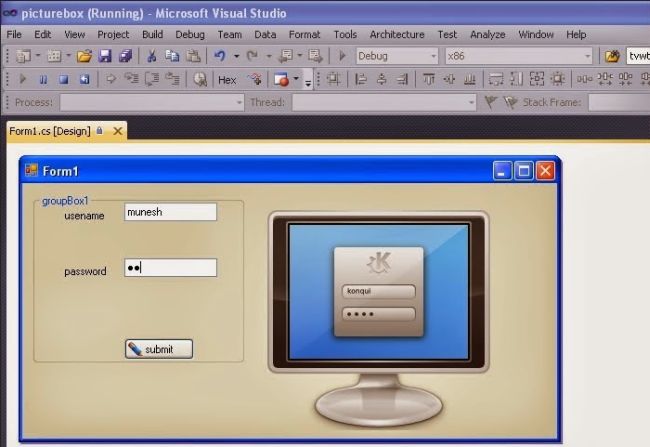Image resolution: width=650 pixels, height=447 pixels.
Task: Expand the New Project dropdown arrow
Action: pyautogui.click(x=38, y=56)
